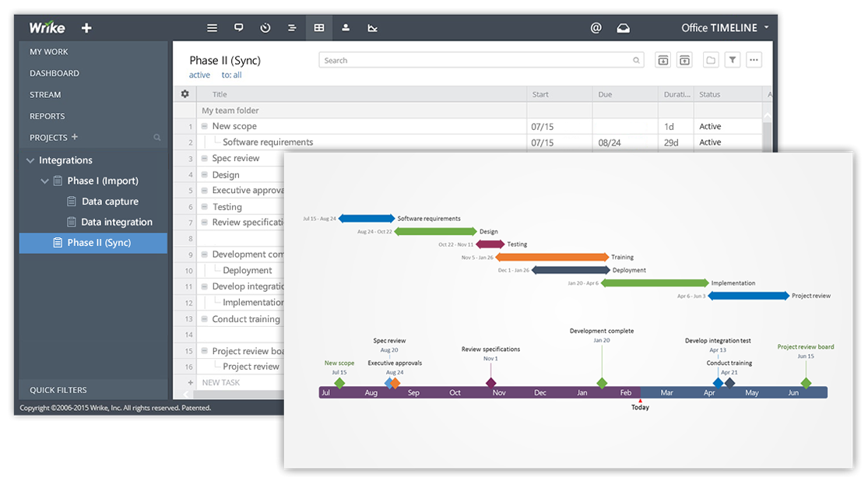Collapse the New scope task row
The height and width of the screenshot is (495, 868).
pos(205,126)
